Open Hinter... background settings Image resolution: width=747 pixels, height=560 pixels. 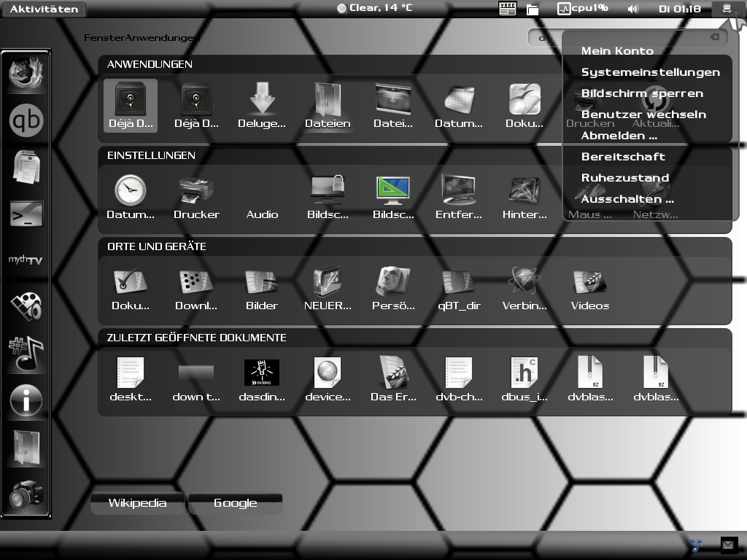pyautogui.click(x=525, y=197)
